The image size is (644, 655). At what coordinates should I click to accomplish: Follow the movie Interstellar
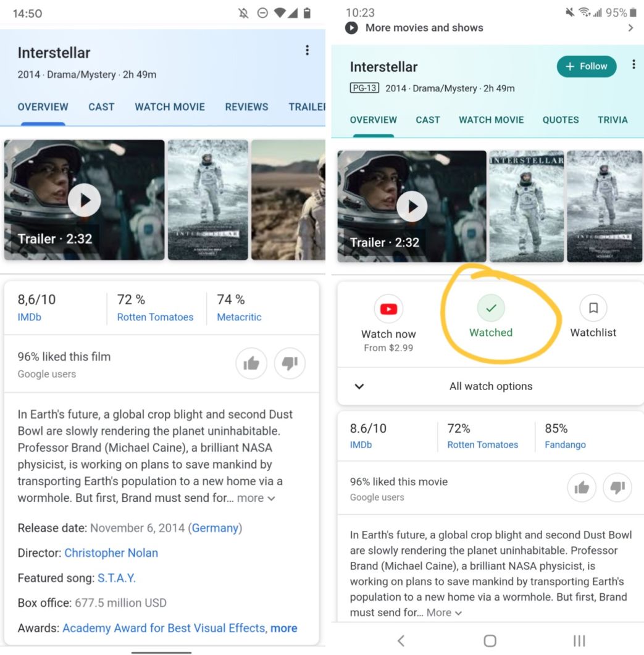click(587, 67)
